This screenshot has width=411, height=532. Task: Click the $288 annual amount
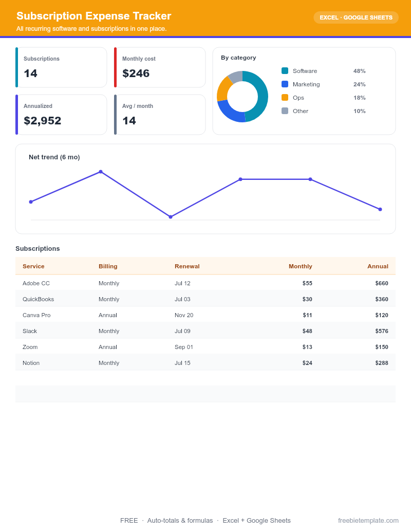click(x=382, y=363)
